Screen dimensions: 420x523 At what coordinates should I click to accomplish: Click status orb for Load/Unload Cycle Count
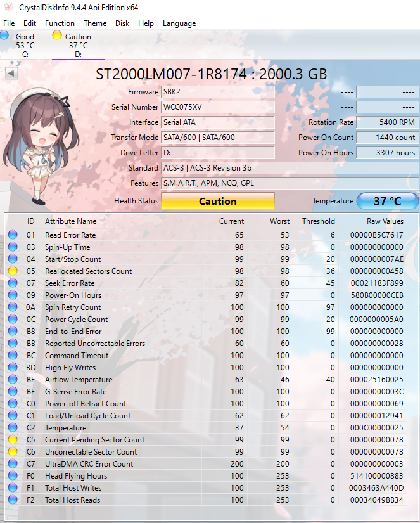(x=13, y=416)
